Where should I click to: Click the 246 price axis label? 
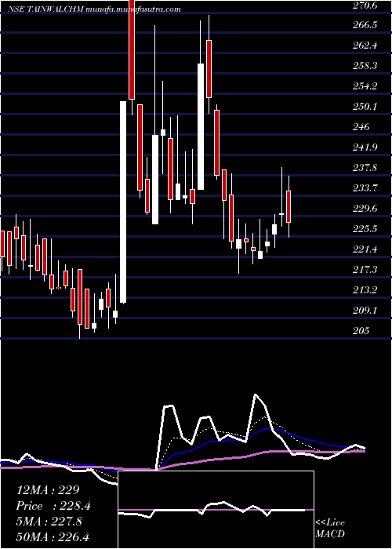pos(361,127)
